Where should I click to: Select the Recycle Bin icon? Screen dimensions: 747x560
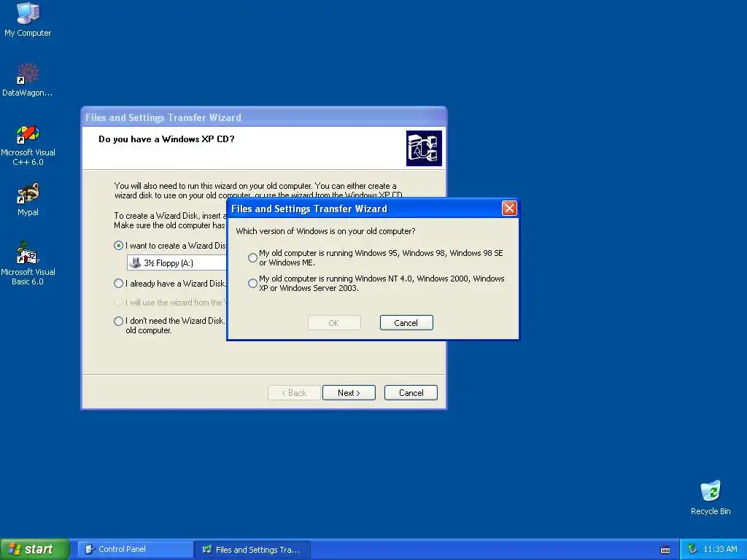[711, 497]
